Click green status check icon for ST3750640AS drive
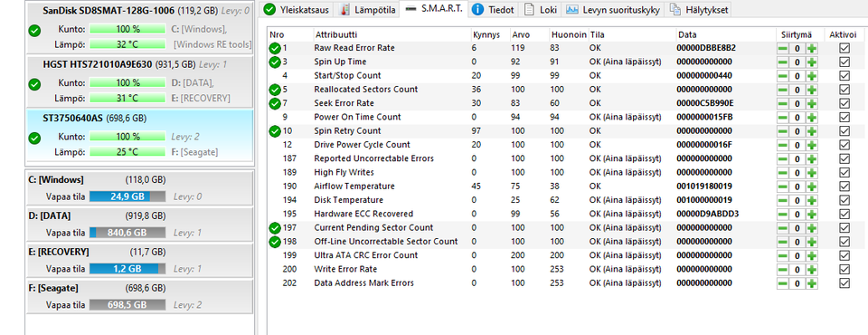Screen dimensions: 868x335 click(34, 139)
